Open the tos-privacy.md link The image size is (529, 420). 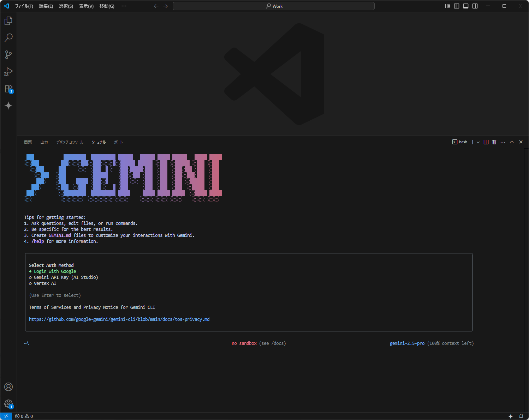coord(119,319)
